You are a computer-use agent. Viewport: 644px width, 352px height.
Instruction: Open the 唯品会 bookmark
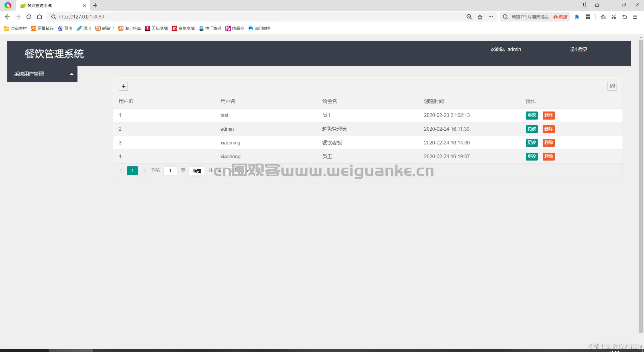point(235,29)
